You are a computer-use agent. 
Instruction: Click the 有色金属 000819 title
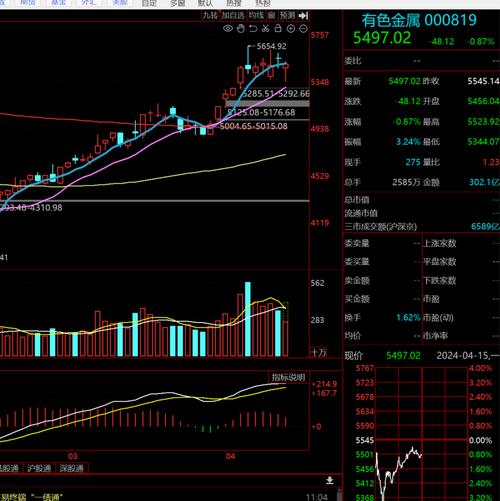[x=419, y=20]
